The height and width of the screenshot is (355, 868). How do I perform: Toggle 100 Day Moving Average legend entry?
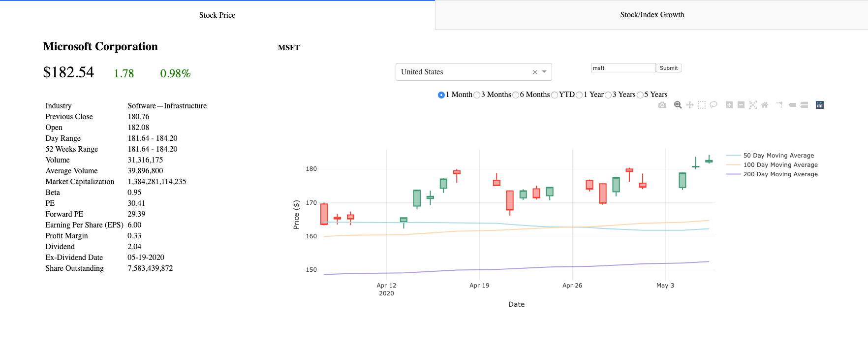point(772,165)
